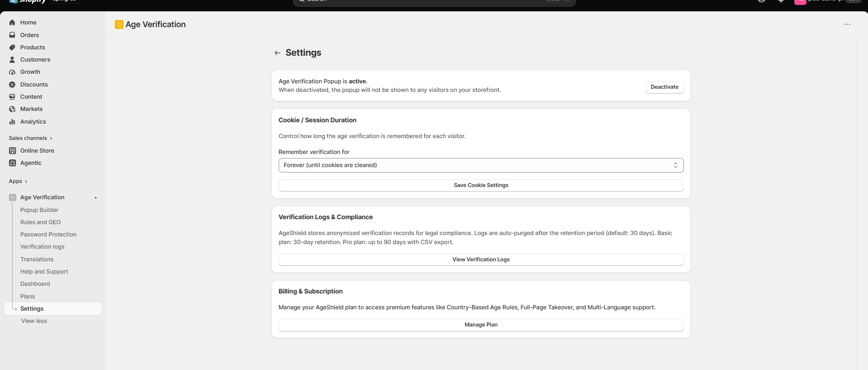Click the Online Store storefront icon

coord(12,150)
